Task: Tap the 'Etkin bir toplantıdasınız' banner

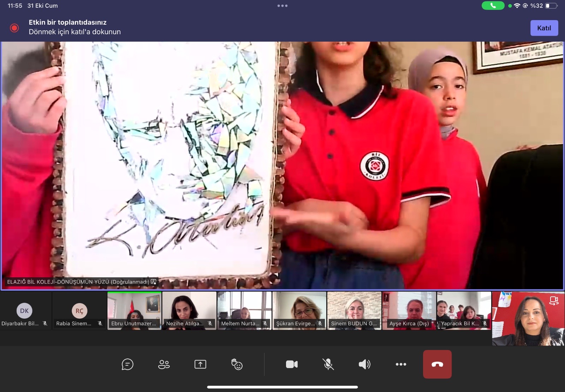Action: [75, 27]
